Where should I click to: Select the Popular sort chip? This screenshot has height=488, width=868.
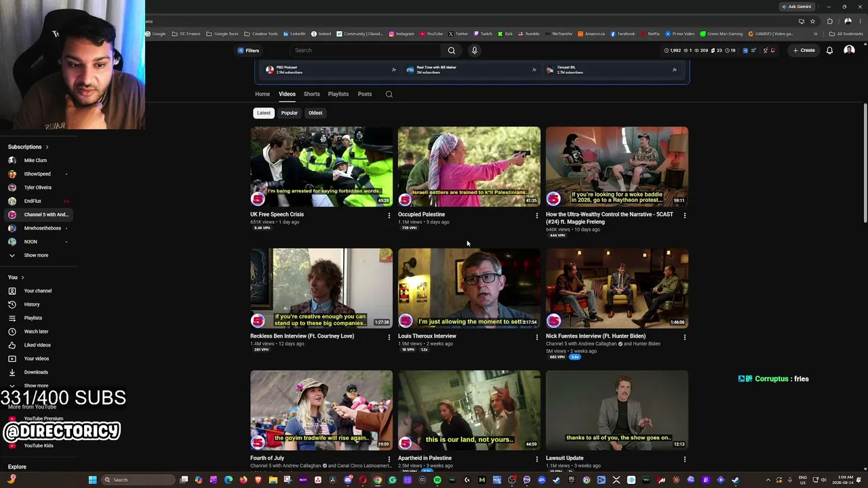290,113
